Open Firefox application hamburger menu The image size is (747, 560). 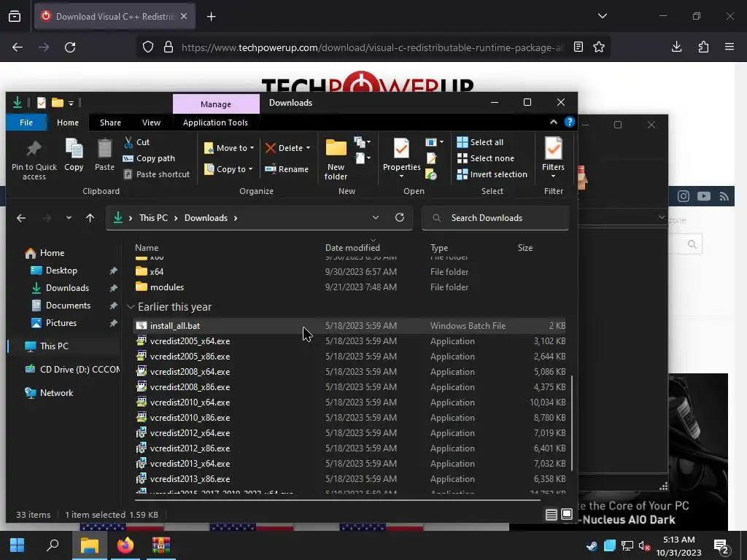coord(729,47)
